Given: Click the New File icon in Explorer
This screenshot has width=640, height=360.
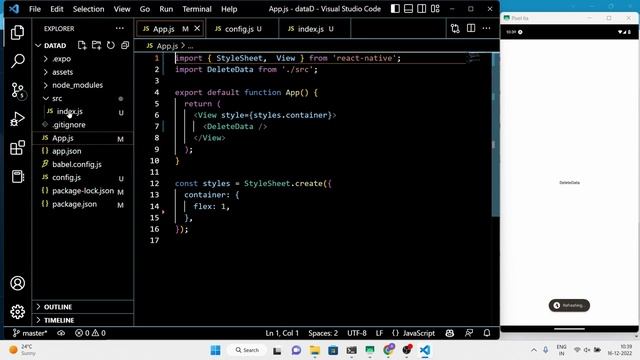Looking at the screenshot, I should point(82,45).
